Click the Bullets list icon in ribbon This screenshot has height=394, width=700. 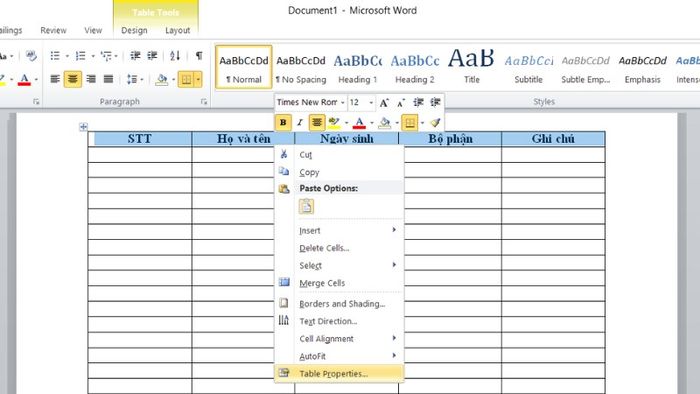55,56
